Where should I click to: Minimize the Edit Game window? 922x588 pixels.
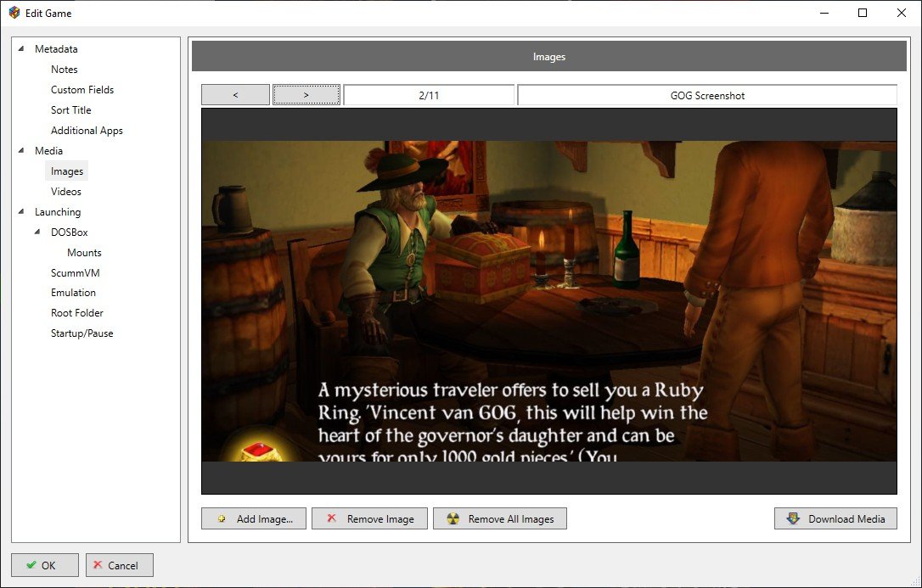824,13
